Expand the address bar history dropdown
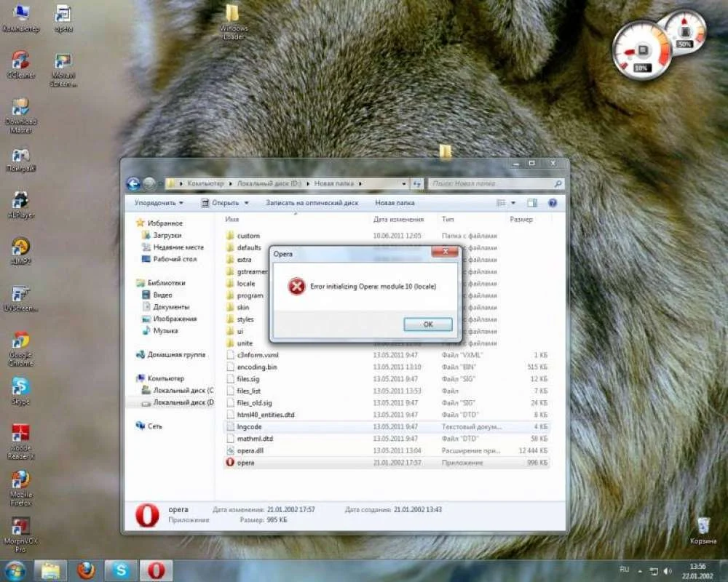728x582 pixels. (x=403, y=184)
